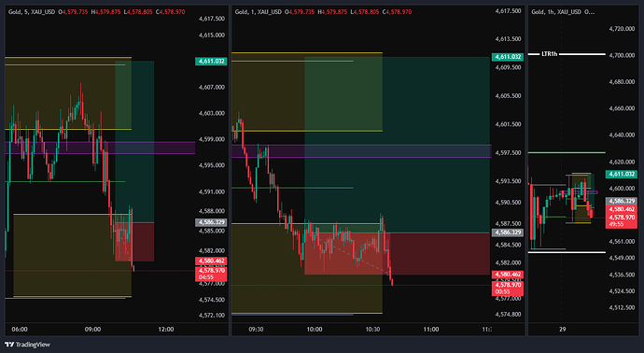Click the 04:55 countdown in 5-minute pane
The image size is (644, 353).
[x=205, y=277]
